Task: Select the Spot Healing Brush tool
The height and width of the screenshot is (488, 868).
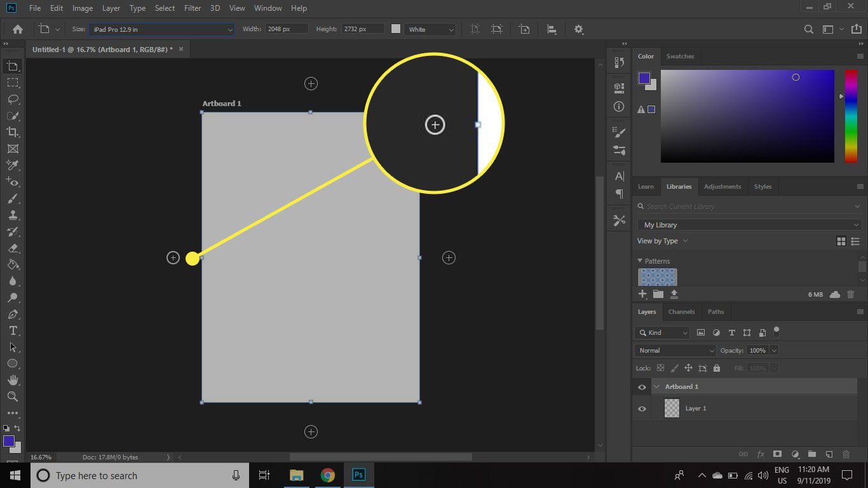Action: tap(12, 182)
